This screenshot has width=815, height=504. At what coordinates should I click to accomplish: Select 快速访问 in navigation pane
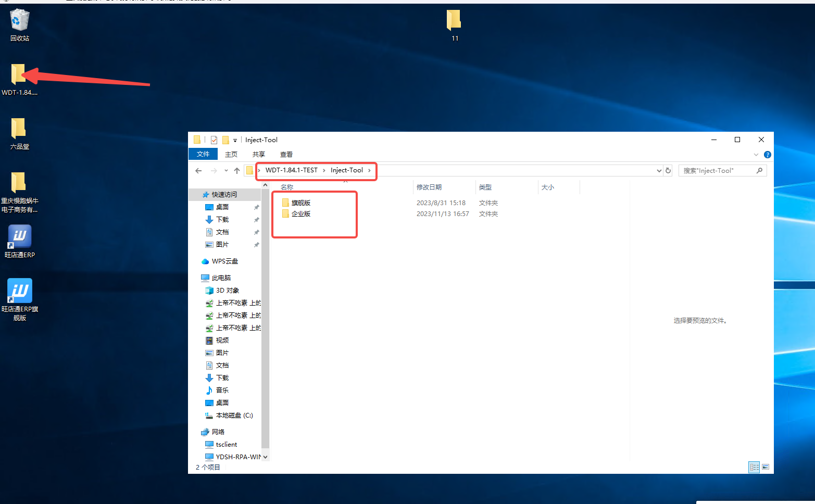coord(224,194)
